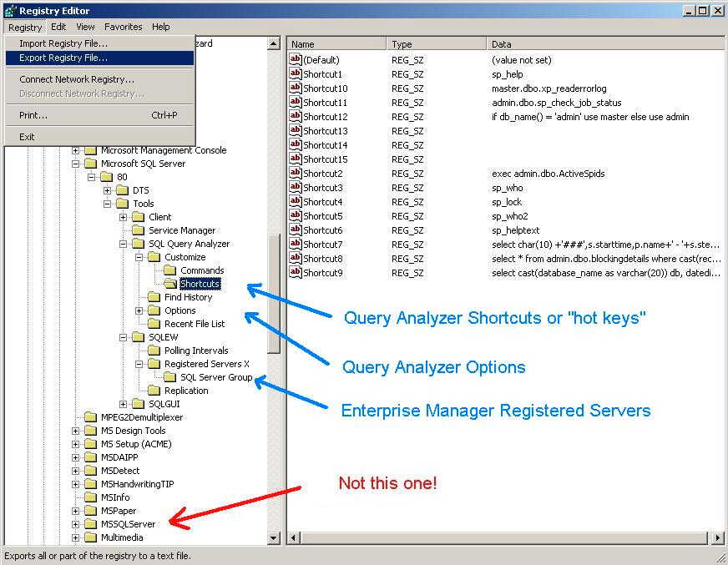
Task: Expand the Options key
Action: pos(139,310)
